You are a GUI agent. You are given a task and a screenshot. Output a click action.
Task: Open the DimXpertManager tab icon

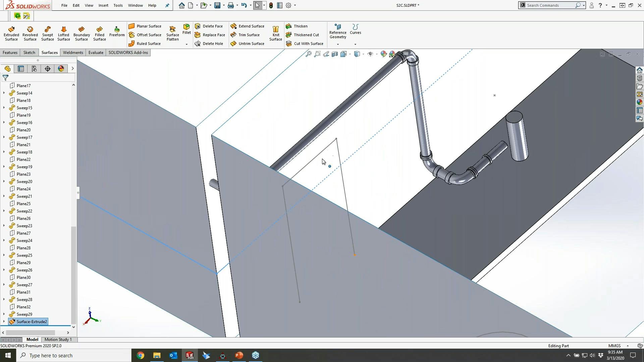point(48,69)
